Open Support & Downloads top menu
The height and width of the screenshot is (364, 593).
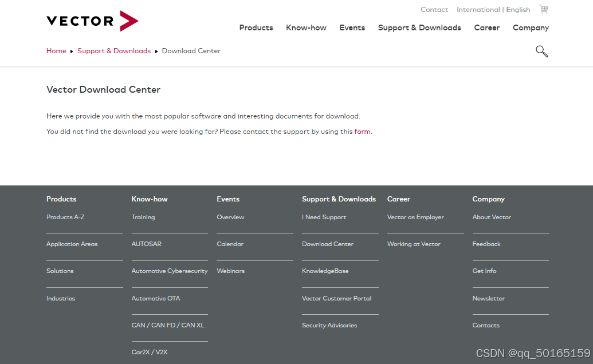(419, 27)
